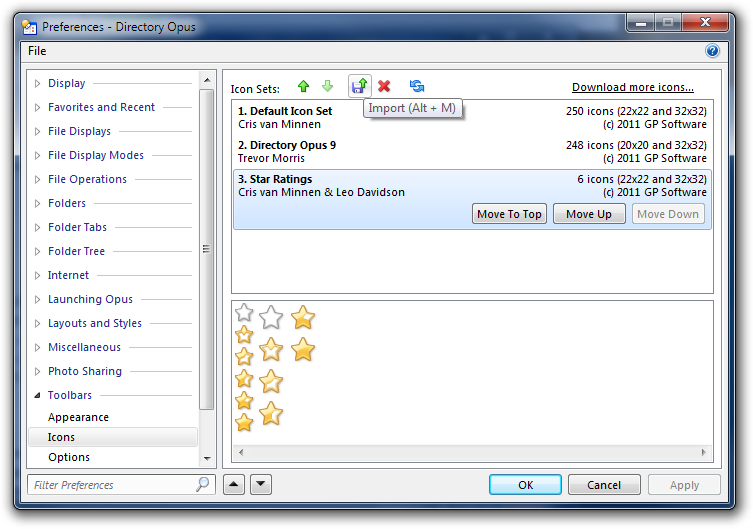Click the category list vertical scrollbar thumb
The image size is (753, 529).
(207, 249)
